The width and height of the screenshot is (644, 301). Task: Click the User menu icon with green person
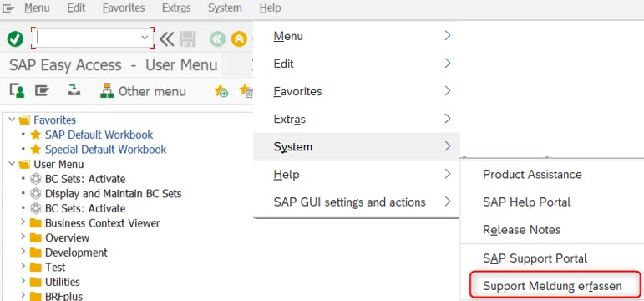tap(17, 91)
